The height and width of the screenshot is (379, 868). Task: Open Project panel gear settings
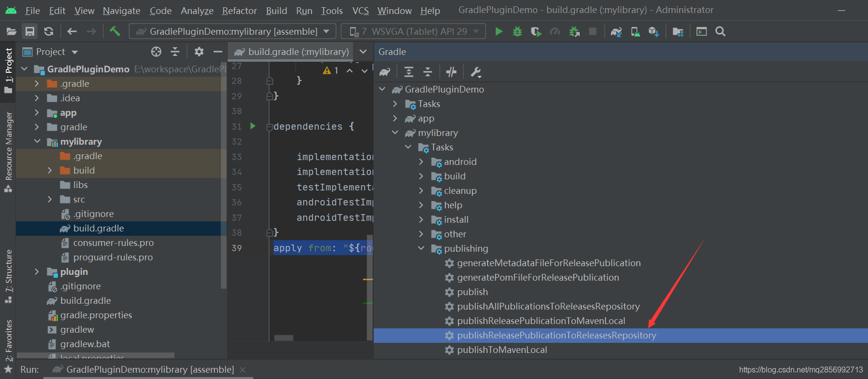pyautogui.click(x=199, y=52)
